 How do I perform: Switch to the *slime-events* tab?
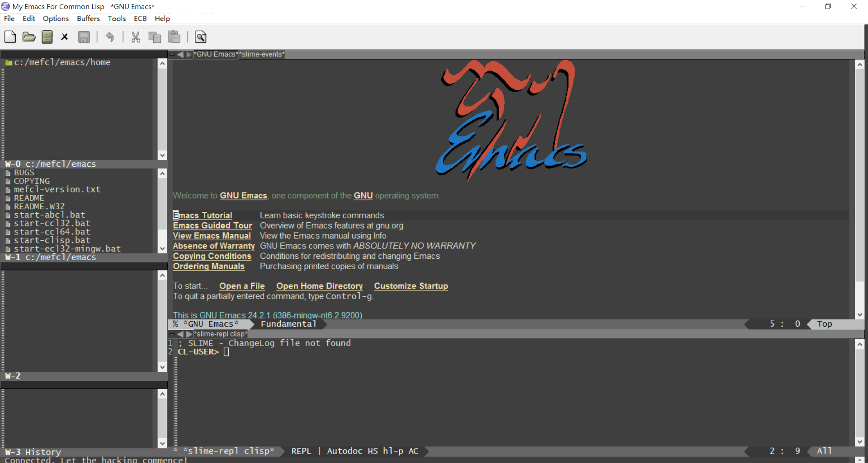[x=262, y=54]
